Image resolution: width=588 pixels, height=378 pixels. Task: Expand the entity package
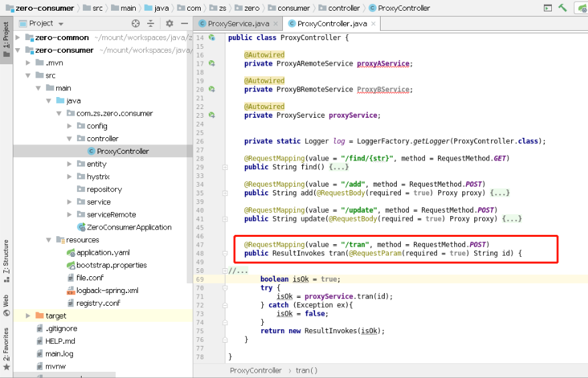70,164
